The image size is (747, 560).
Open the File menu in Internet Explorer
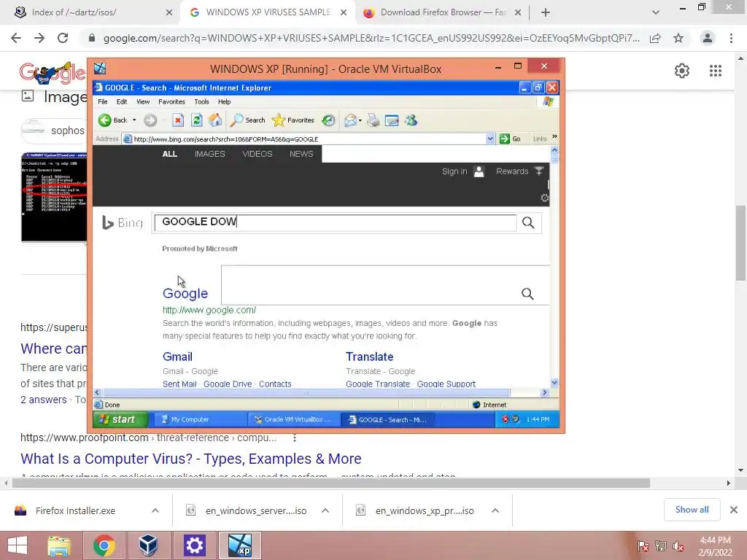(102, 101)
